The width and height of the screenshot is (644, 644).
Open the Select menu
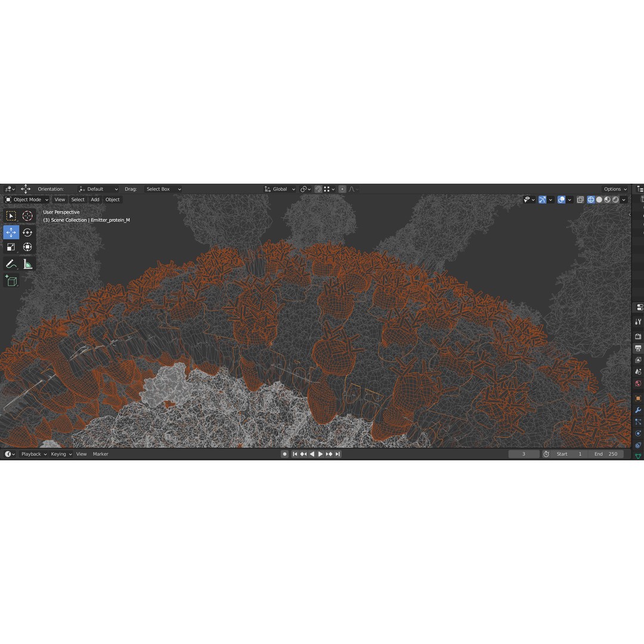[x=78, y=200]
